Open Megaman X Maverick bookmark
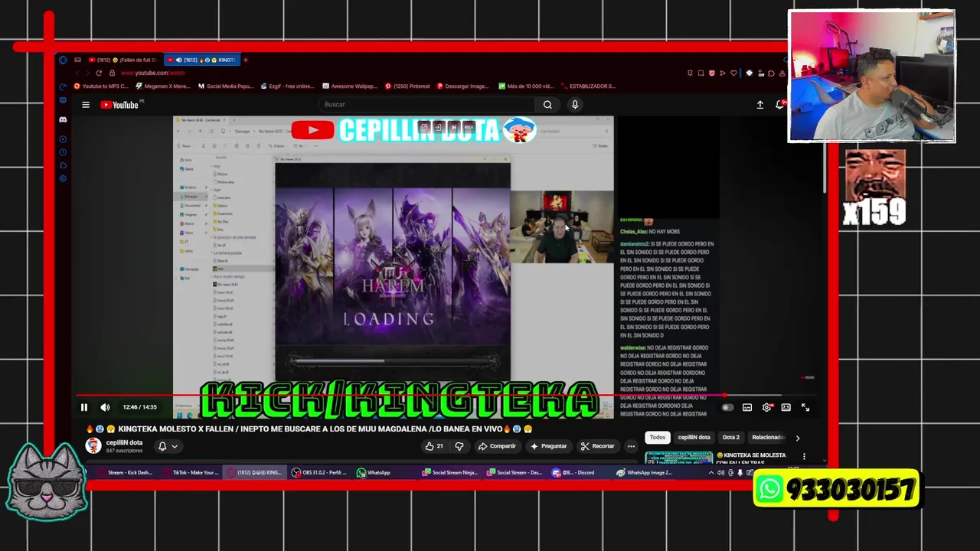Image resolution: width=980 pixels, height=551 pixels. tap(162, 86)
